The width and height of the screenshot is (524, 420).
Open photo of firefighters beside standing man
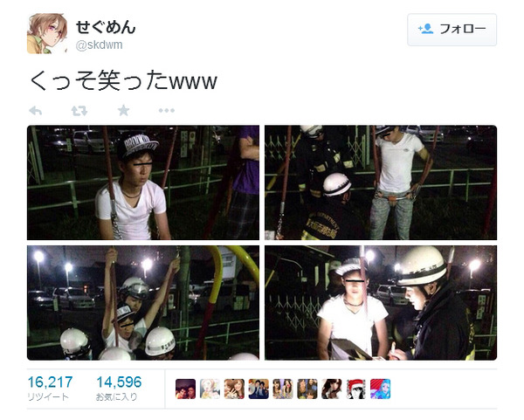[x=381, y=182]
